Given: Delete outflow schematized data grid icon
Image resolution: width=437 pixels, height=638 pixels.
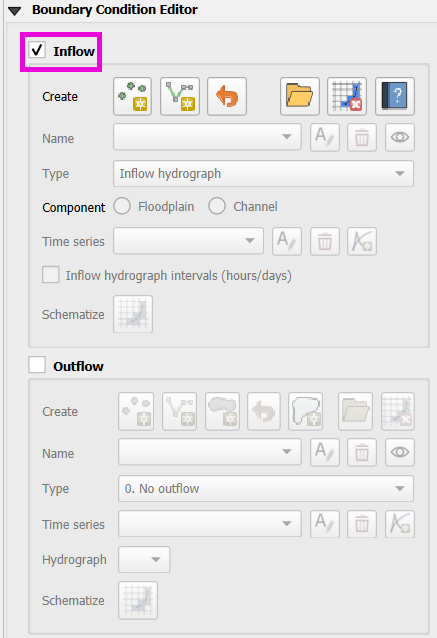Looking at the screenshot, I should tap(398, 411).
